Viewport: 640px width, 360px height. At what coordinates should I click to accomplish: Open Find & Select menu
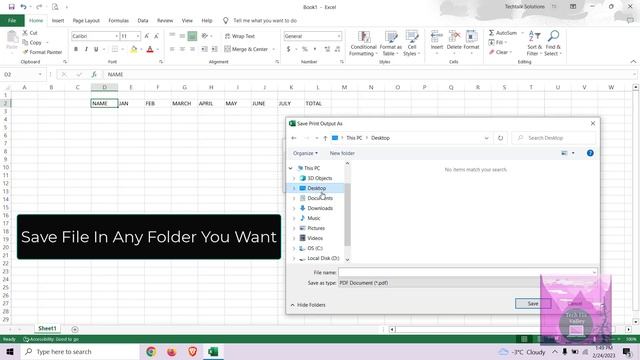point(553,43)
